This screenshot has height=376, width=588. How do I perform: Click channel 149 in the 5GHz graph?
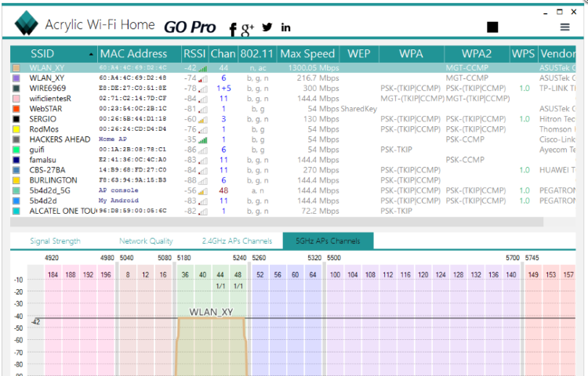[533, 274]
